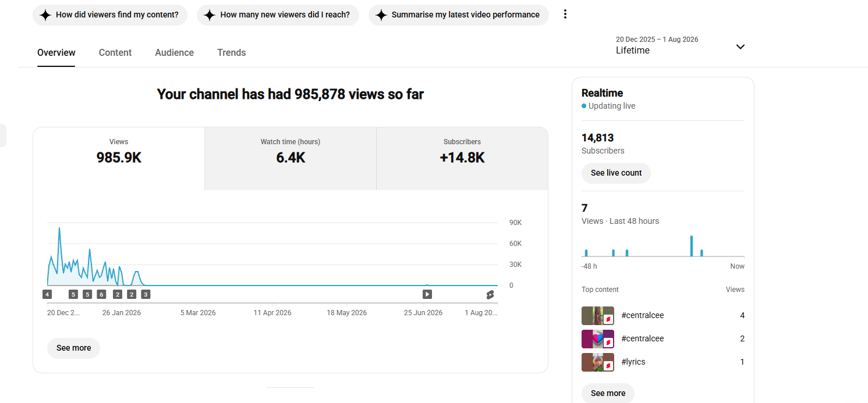This screenshot has height=403, width=868.
Task: Click the channel views headline text
Action: (290, 94)
